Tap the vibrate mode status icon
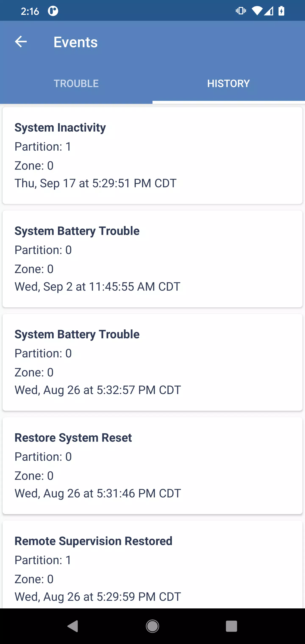Screen dimensions: 305x644 (241, 11)
